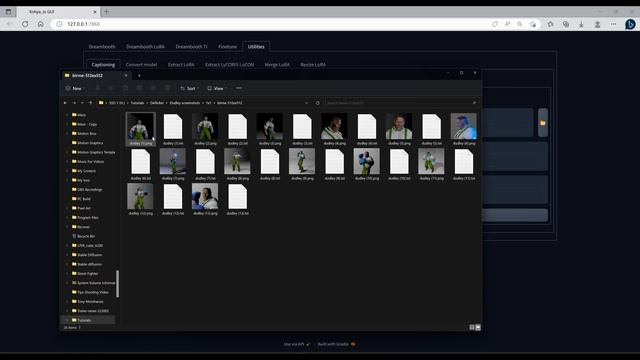Go forward using Explorer's forward arrow
This screenshot has width=640, height=360.
[74, 103]
